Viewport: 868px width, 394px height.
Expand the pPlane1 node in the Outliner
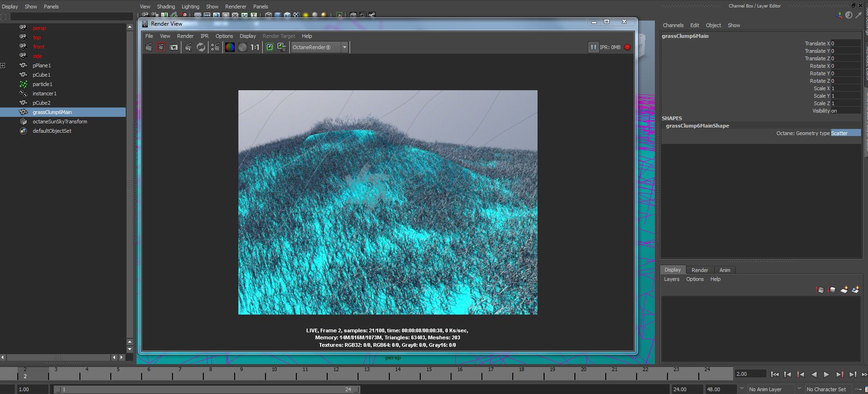(x=3, y=65)
